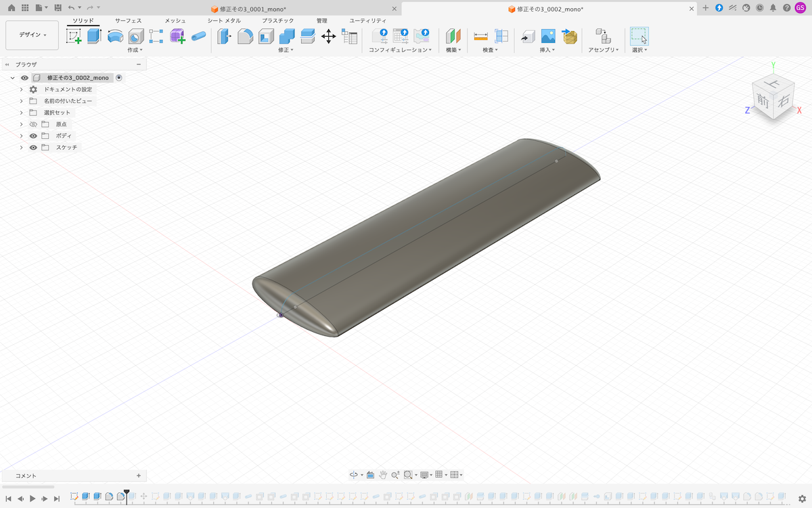The height and width of the screenshot is (508, 812).
Task: Open the 検査 dropdown menu
Action: point(491,50)
